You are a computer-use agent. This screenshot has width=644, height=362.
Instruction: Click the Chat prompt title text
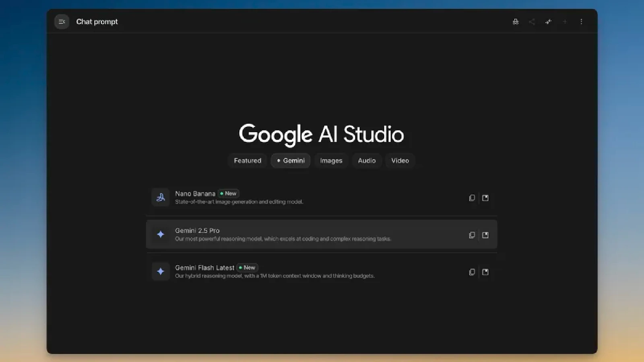click(97, 22)
